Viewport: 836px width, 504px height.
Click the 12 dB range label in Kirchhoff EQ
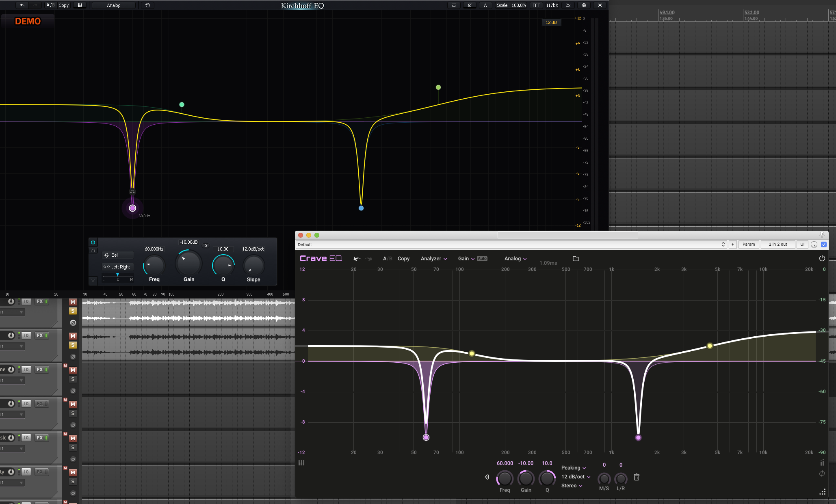[551, 22]
